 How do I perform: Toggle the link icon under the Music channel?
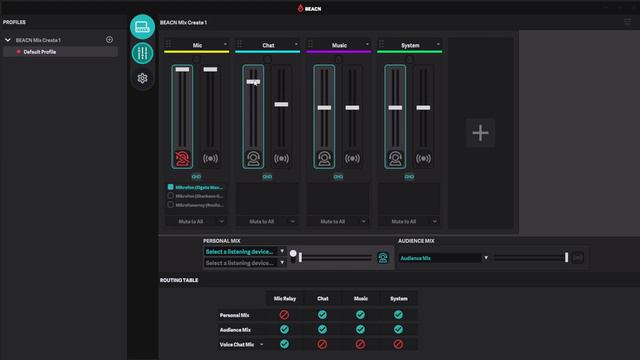point(338,177)
